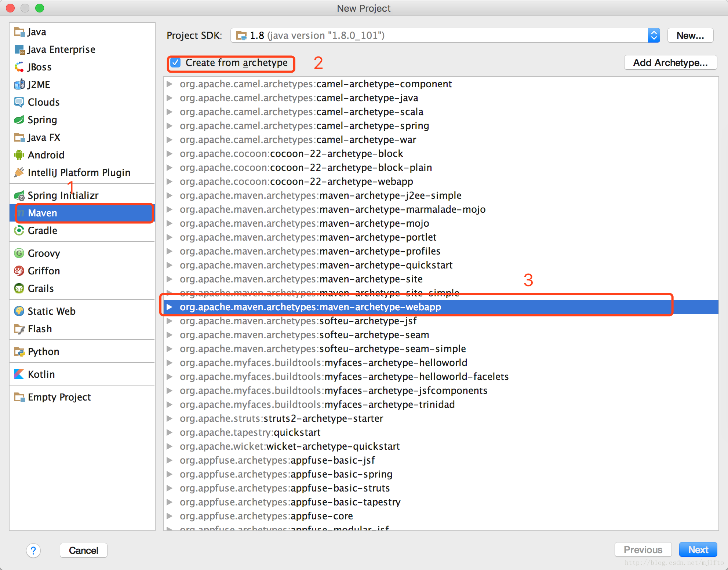Select the Gradle icon
This screenshot has height=570, width=728.
click(19, 231)
